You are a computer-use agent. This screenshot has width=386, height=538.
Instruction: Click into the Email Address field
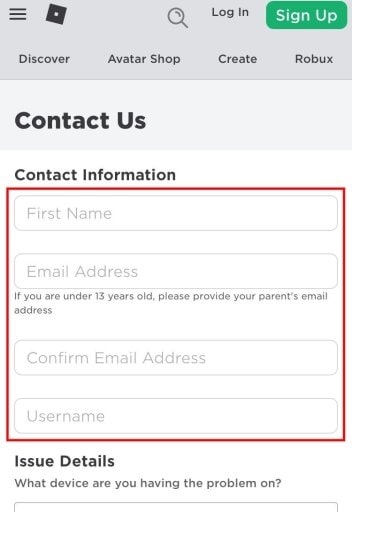pyautogui.click(x=176, y=271)
